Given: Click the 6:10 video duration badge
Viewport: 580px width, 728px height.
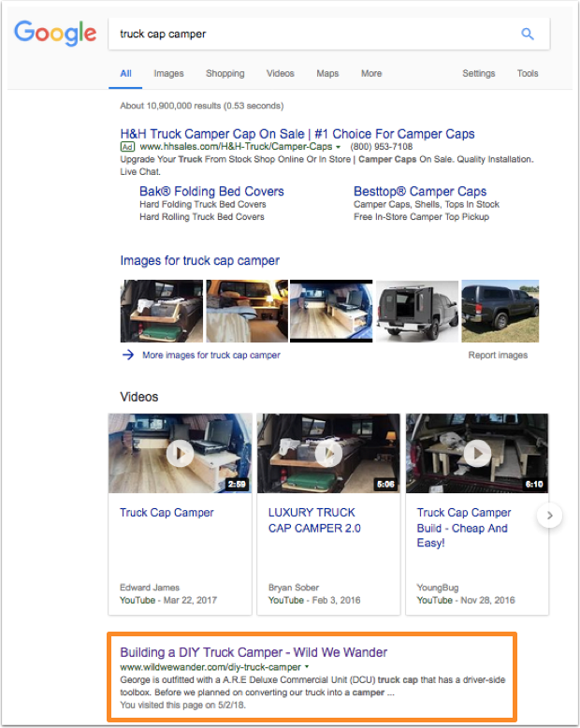Looking at the screenshot, I should tap(534, 485).
